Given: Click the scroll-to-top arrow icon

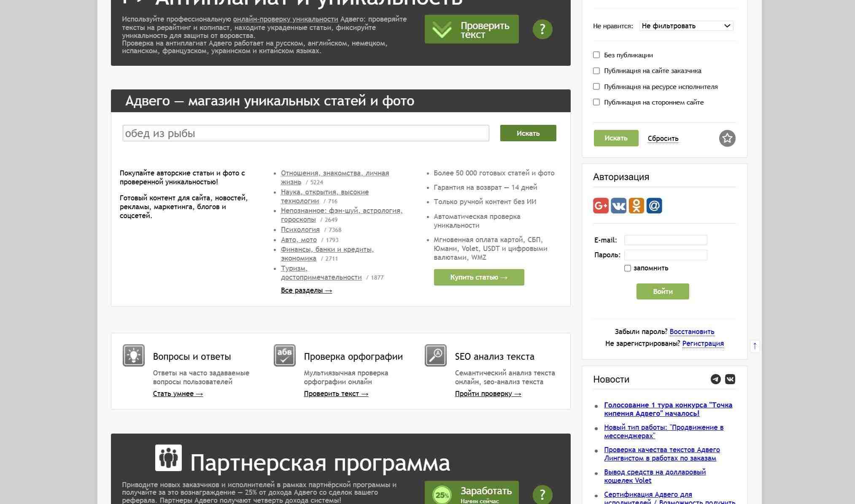Looking at the screenshot, I should point(755,346).
